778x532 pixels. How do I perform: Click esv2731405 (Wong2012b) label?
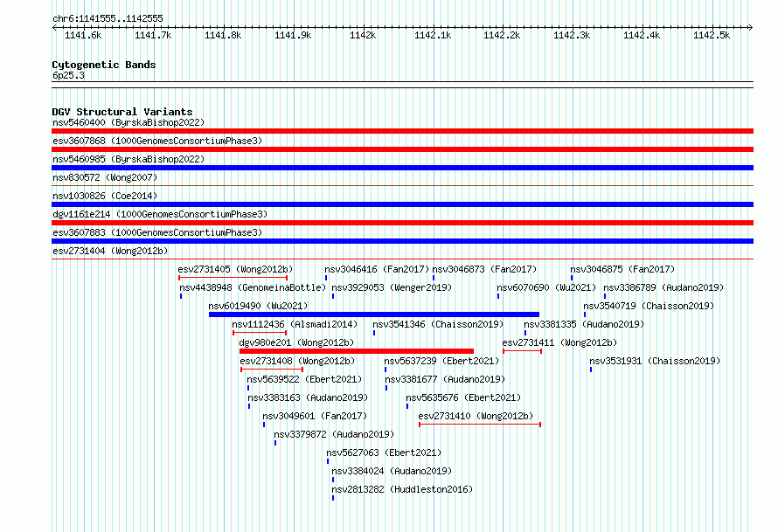pyautogui.click(x=235, y=269)
